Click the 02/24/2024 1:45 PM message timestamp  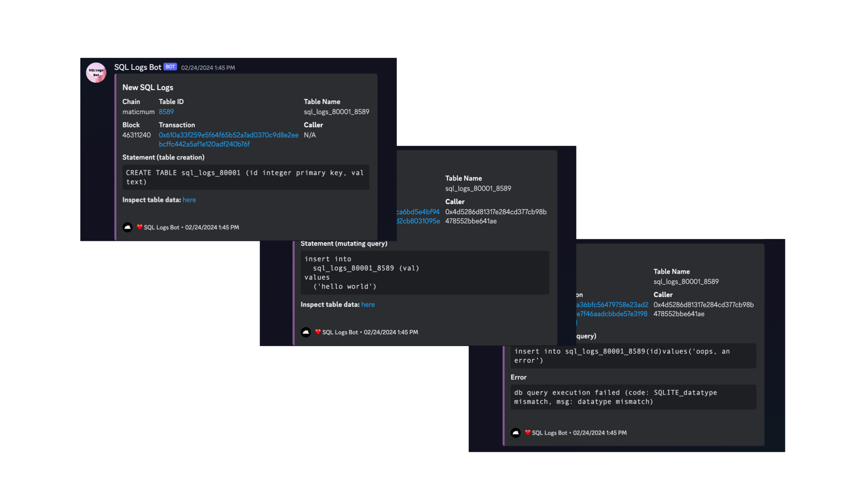pyautogui.click(x=208, y=68)
